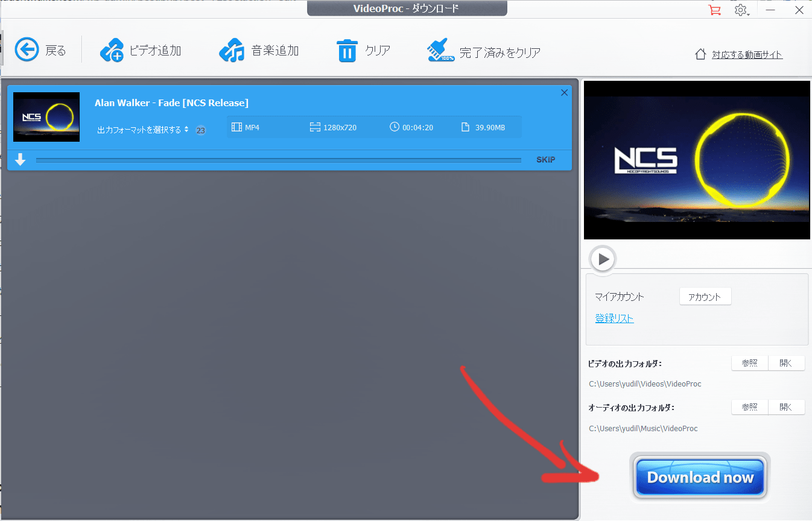
Task: Open the 対応する動画サイト link
Action: pos(747,55)
